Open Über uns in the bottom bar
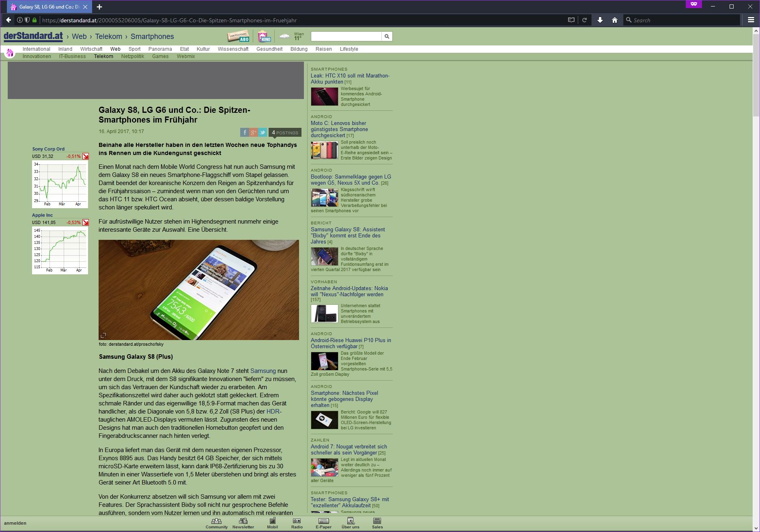760x532 pixels. tap(350, 523)
